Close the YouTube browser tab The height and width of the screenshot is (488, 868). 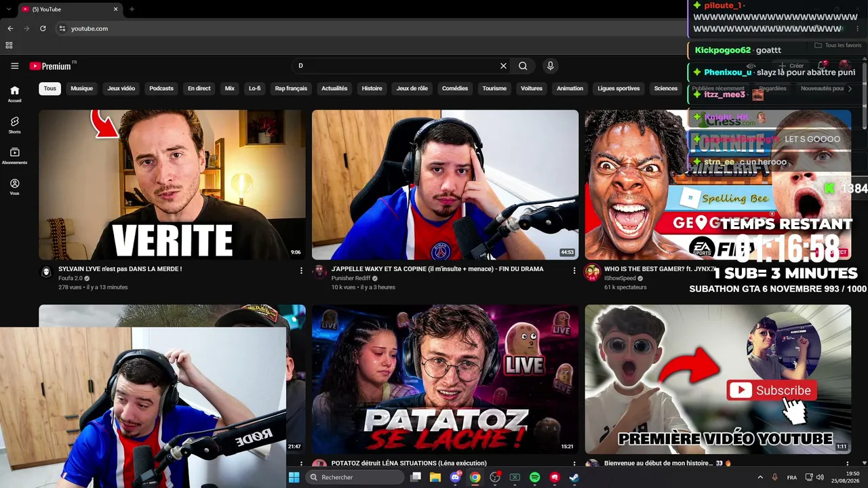click(115, 9)
